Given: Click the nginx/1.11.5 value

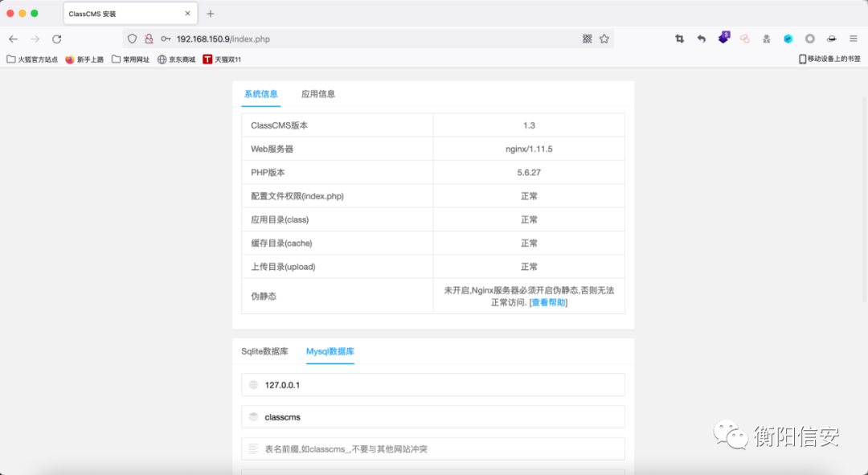Looking at the screenshot, I should 529,149.
